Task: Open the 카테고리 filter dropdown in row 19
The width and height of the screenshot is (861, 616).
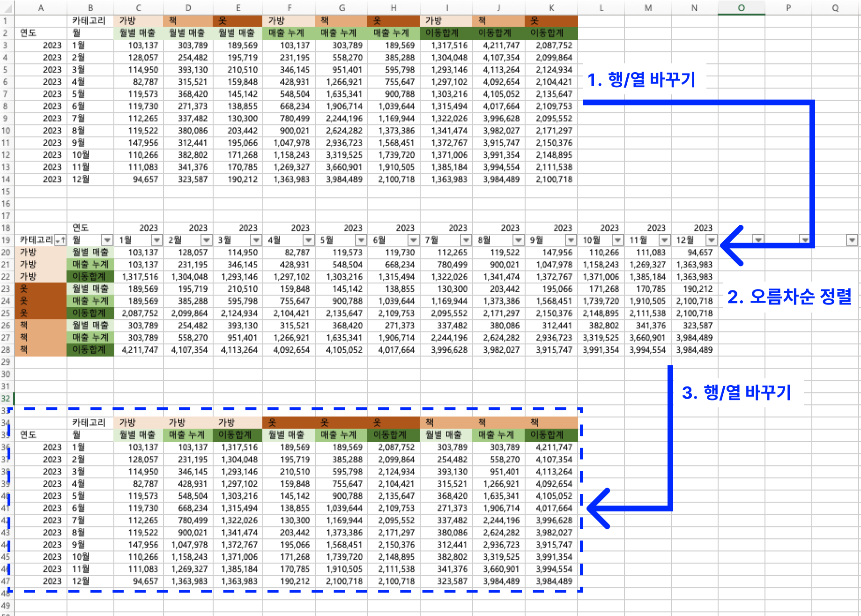Action: (x=60, y=240)
